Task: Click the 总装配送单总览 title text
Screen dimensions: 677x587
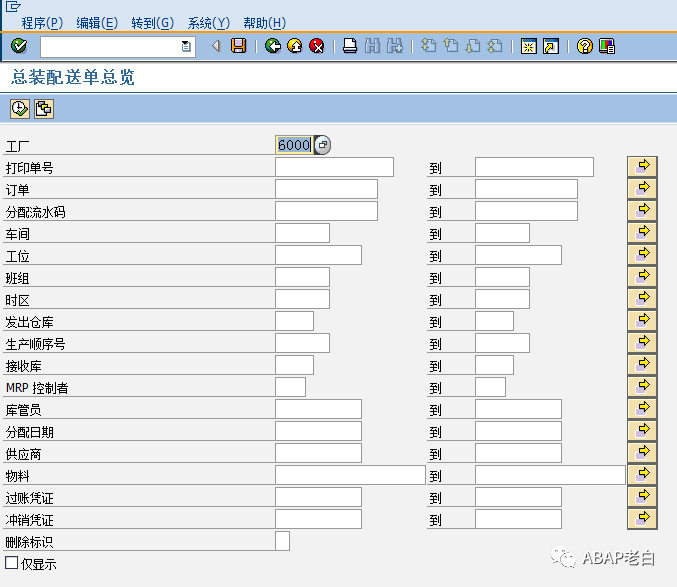Action: [73, 77]
